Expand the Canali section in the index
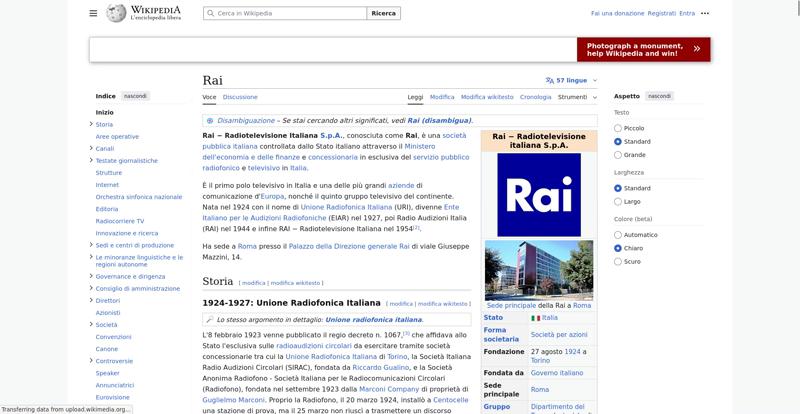Image resolution: width=800 pixels, height=414 pixels. [x=91, y=149]
